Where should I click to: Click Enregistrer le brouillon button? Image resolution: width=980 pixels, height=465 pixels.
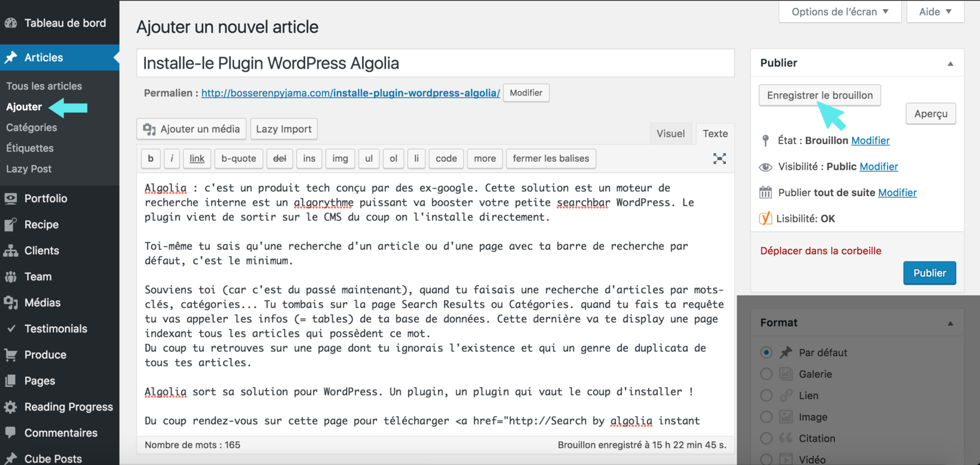(x=820, y=96)
